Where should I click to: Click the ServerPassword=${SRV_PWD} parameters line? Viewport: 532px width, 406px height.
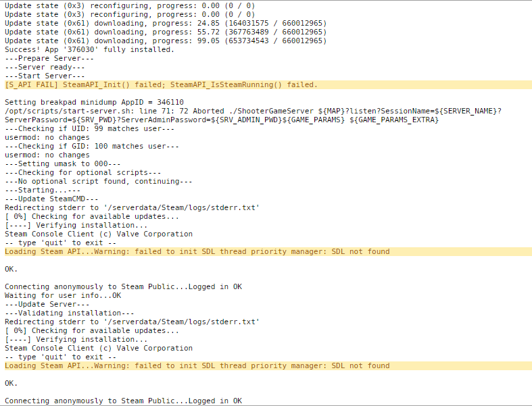pos(222,120)
